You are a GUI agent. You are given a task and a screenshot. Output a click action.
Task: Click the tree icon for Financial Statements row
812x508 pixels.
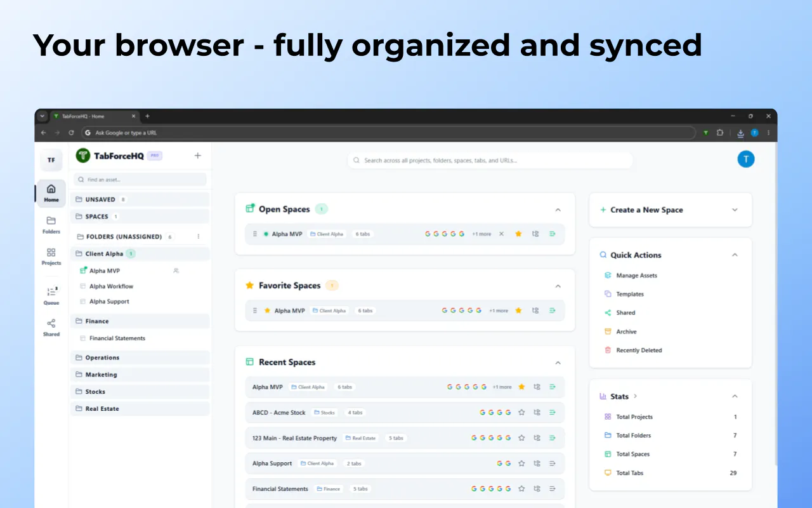(x=537, y=488)
